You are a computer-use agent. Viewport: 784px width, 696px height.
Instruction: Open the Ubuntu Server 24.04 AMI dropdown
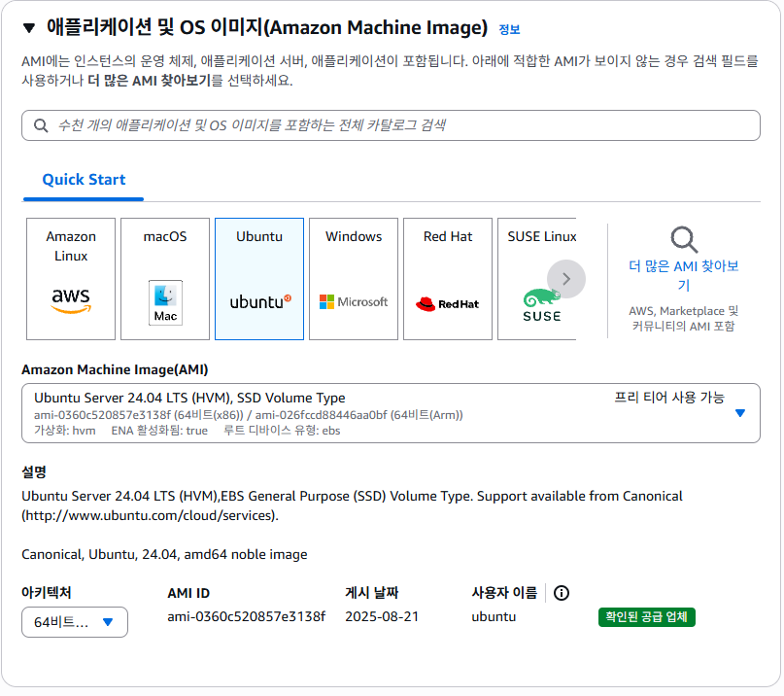click(742, 413)
